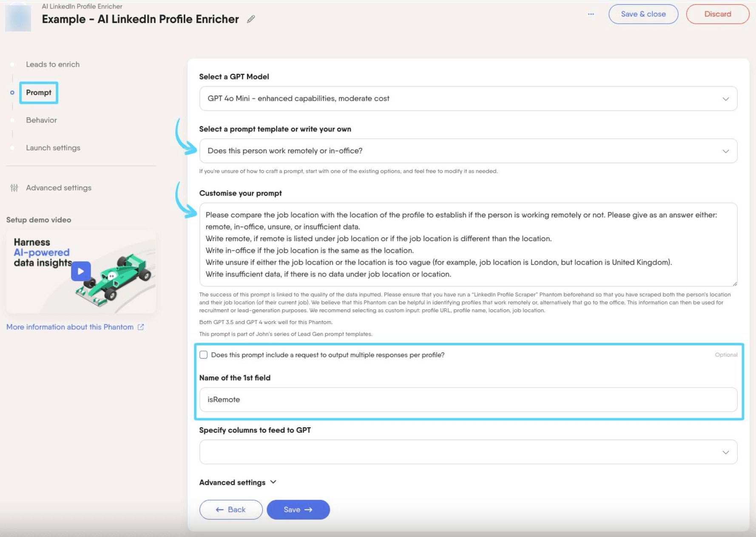Click the blue Save button
This screenshot has height=537, width=756.
pos(298,509)
